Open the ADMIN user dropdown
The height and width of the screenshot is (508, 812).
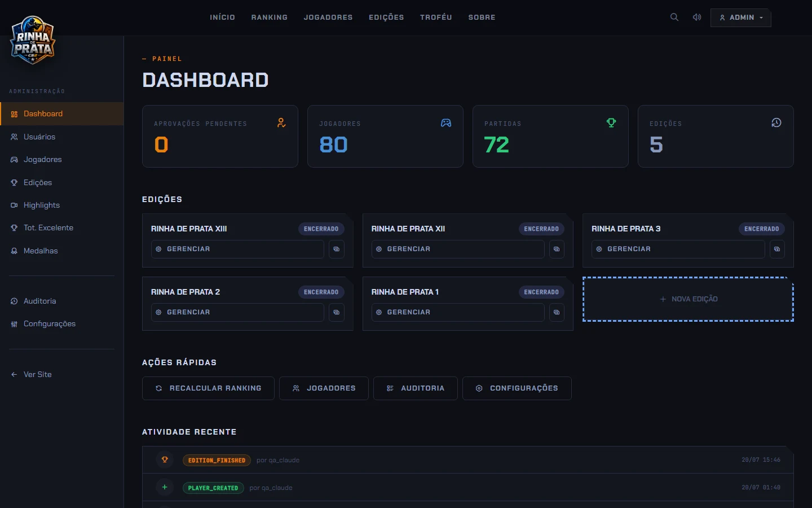(x=741, y=17)
